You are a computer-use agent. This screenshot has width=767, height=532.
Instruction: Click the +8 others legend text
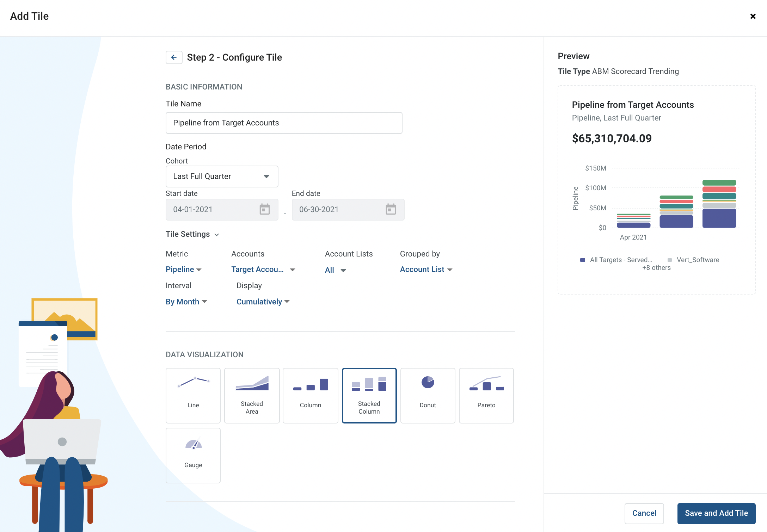click(x=656, y=268)
